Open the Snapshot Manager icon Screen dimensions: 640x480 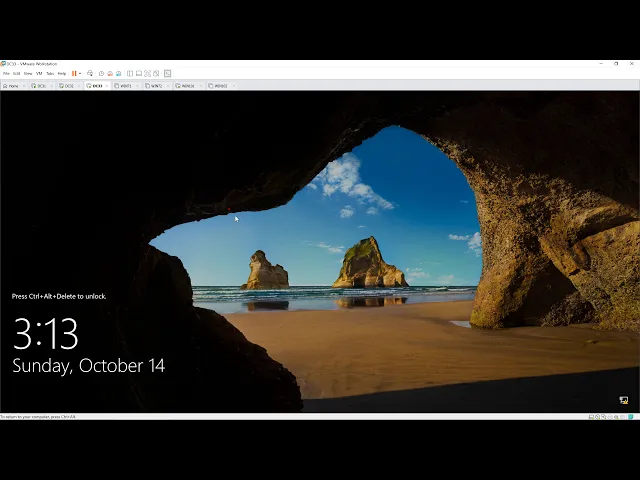118,73
